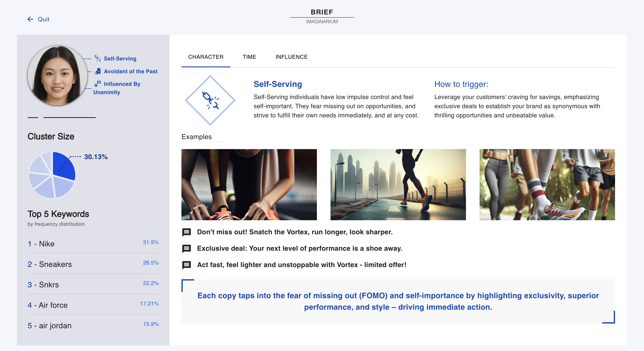This screenshot has height=351, width=644.
Task: Open the city runner example image
Action: [x=398, y=185]
